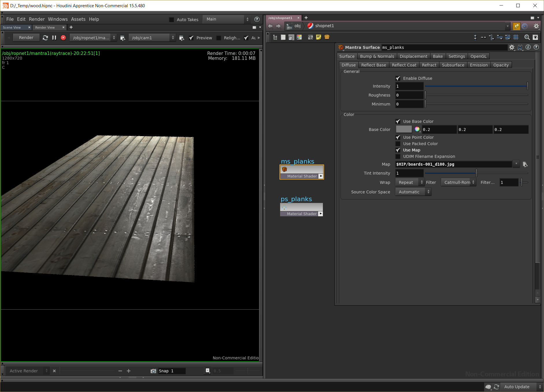Take a render snapshot with the camera icon
This screenshot has width=544, height=392.
pyautogui.click(x=153, y=371)
